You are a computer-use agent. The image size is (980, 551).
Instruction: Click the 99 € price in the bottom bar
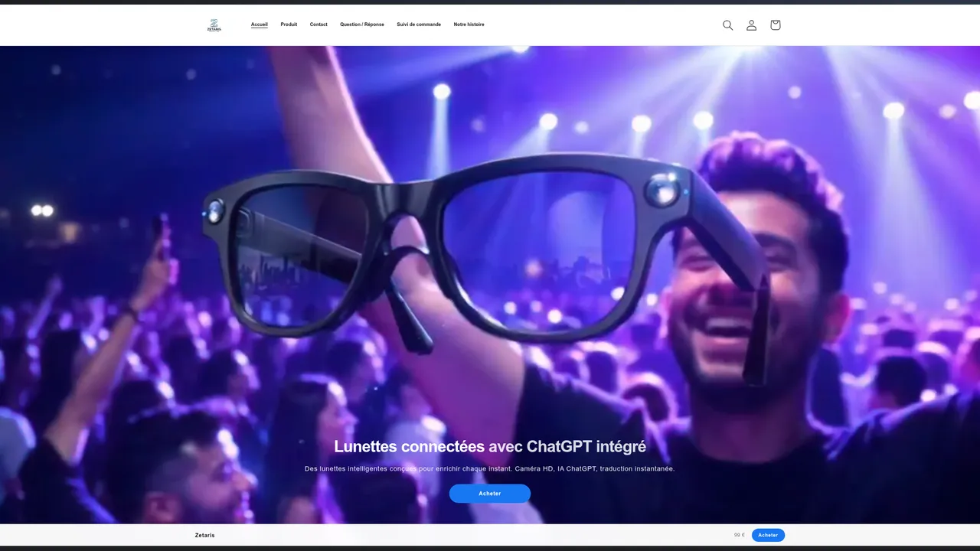740,535
